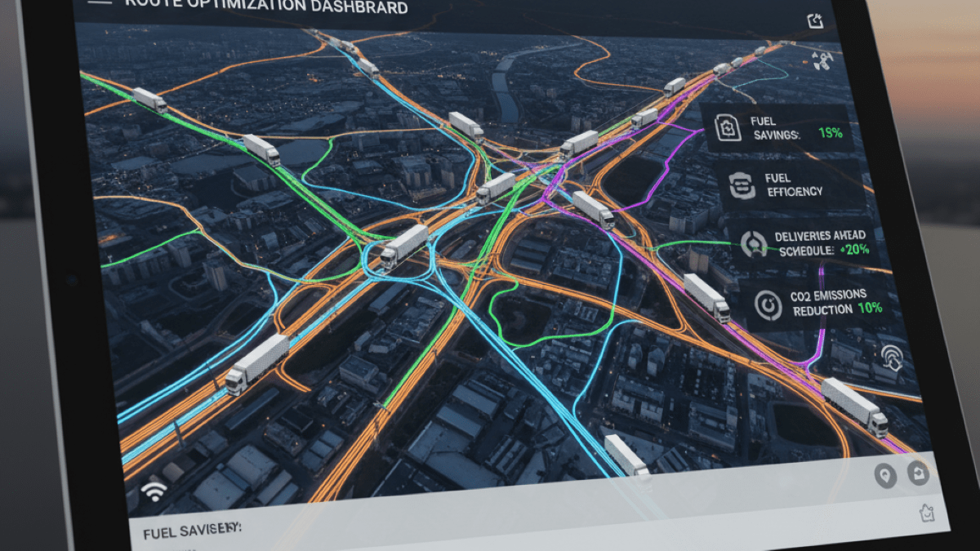This screenshot has width=980, height=551.
Task: Click the deliveries ahead schedule gauge icon
Action: coord(754,243)
